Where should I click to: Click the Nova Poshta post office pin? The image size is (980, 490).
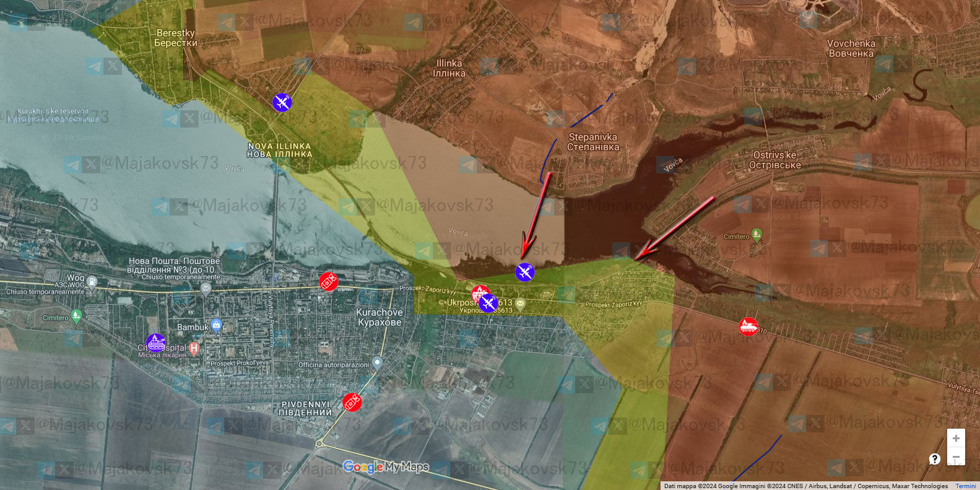coord(206,289)
